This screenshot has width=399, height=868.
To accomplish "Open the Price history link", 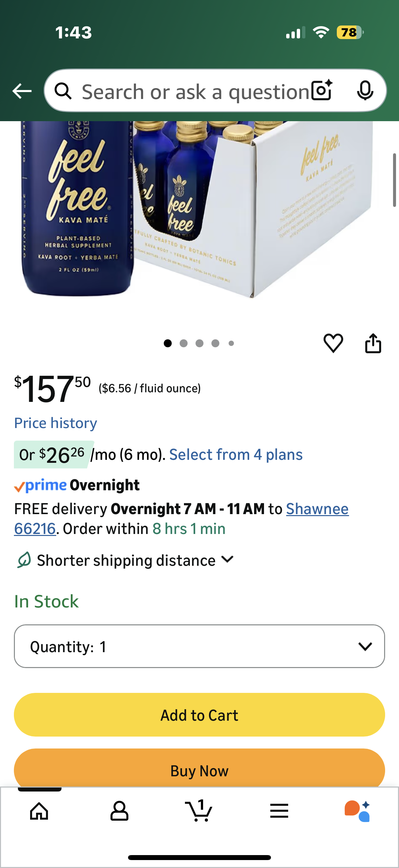I will (56, 423).
